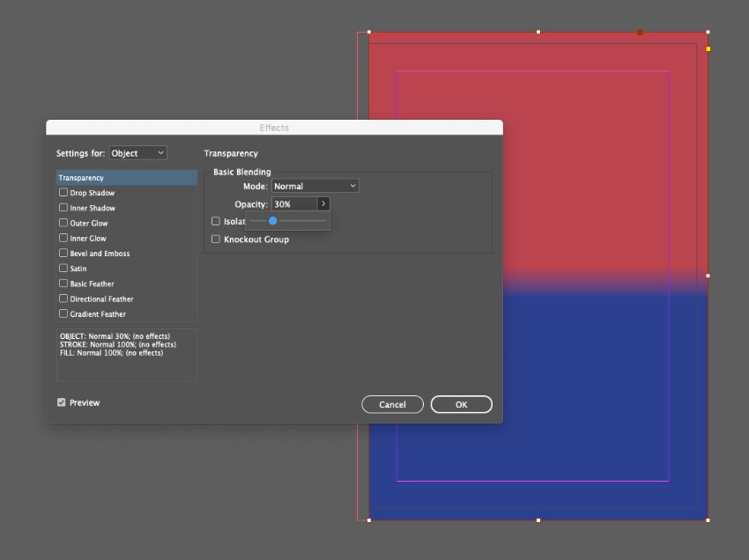Click the OK button
749x560 pixels.
[462, 404]
